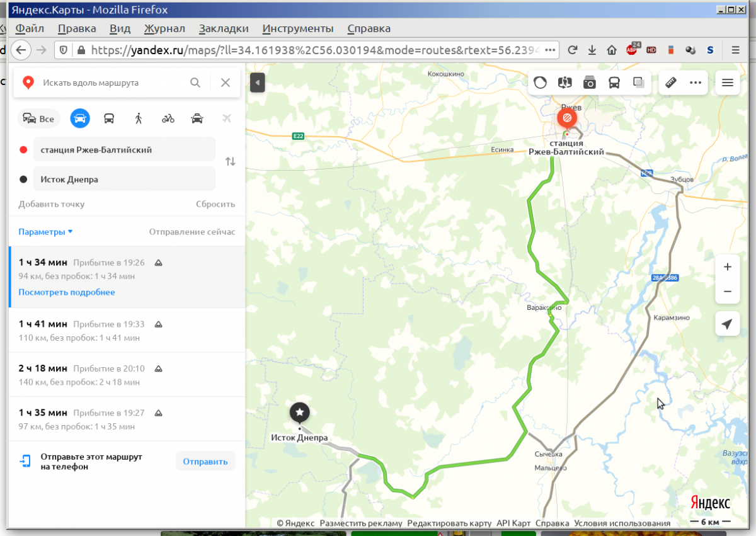Reload the page
This screenshot has width=756, height=536.
pos(573,50)
